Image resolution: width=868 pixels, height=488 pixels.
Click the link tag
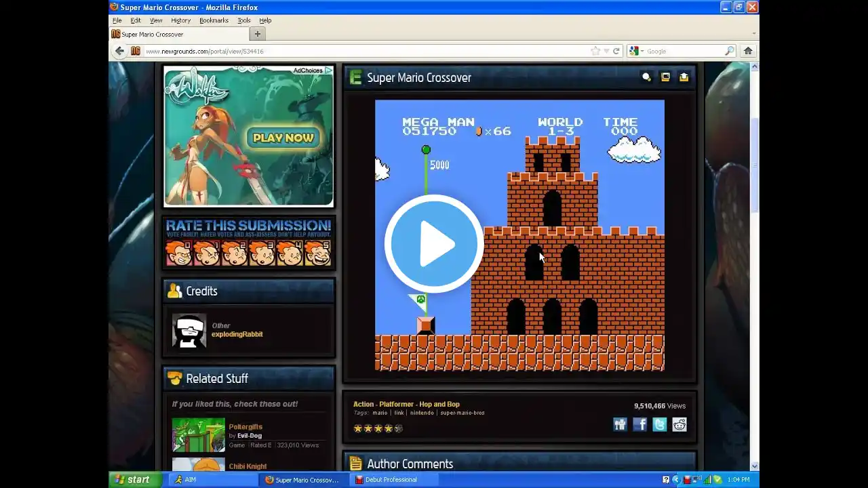(x=399, y=413)
